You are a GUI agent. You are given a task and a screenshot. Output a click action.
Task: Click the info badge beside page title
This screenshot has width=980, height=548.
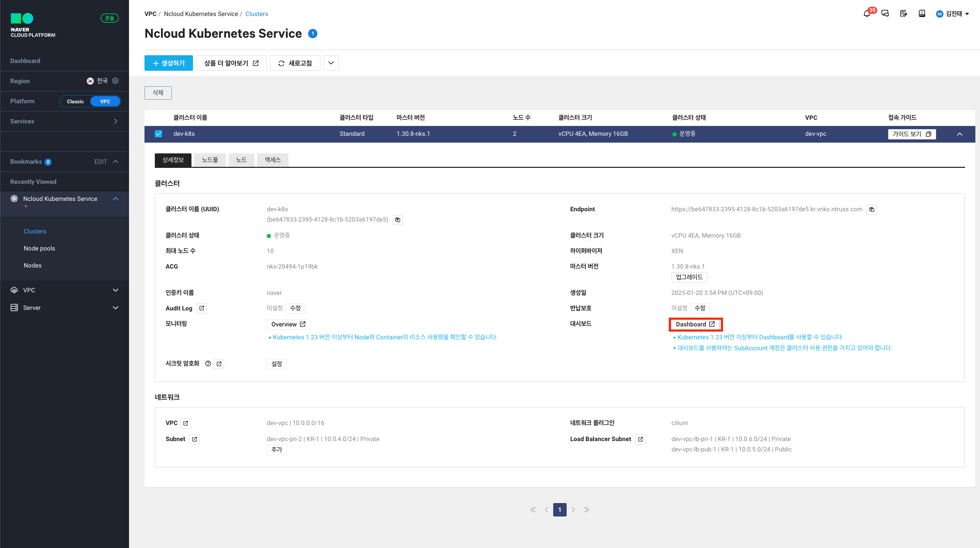click(x=313, y=34)
